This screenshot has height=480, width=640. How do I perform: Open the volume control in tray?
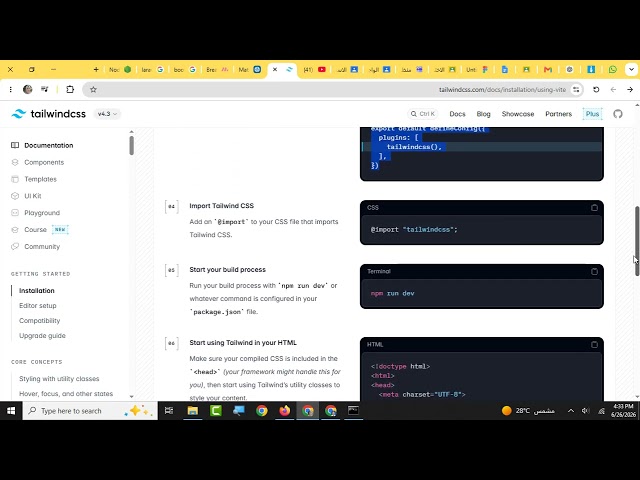585,411
